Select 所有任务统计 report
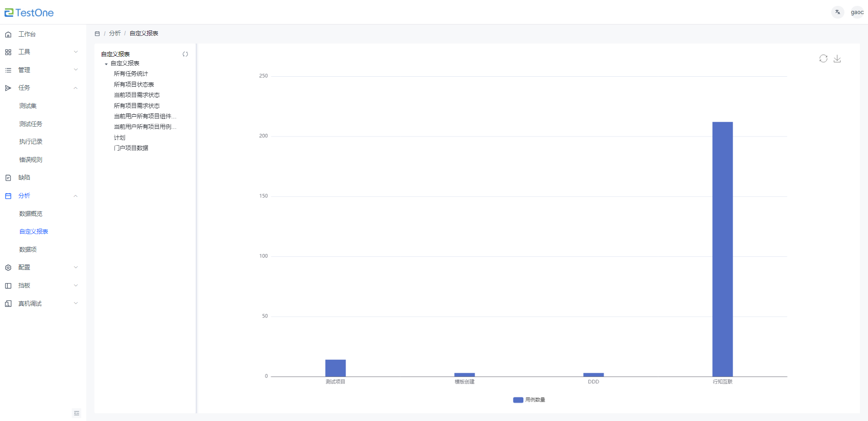Image resolution: width=868 pixels, height=421 pixels. click(131, 73)
